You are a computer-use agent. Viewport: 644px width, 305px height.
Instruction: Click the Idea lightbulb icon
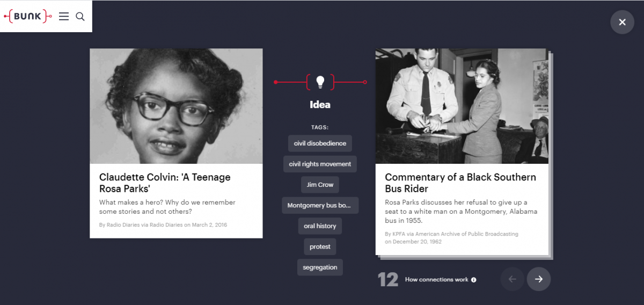point(320,82)
